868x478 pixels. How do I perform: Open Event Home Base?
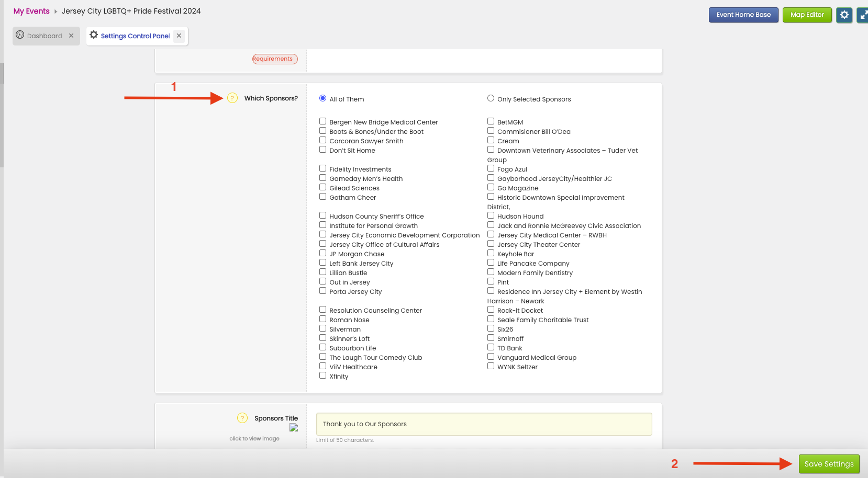[743, 15]
